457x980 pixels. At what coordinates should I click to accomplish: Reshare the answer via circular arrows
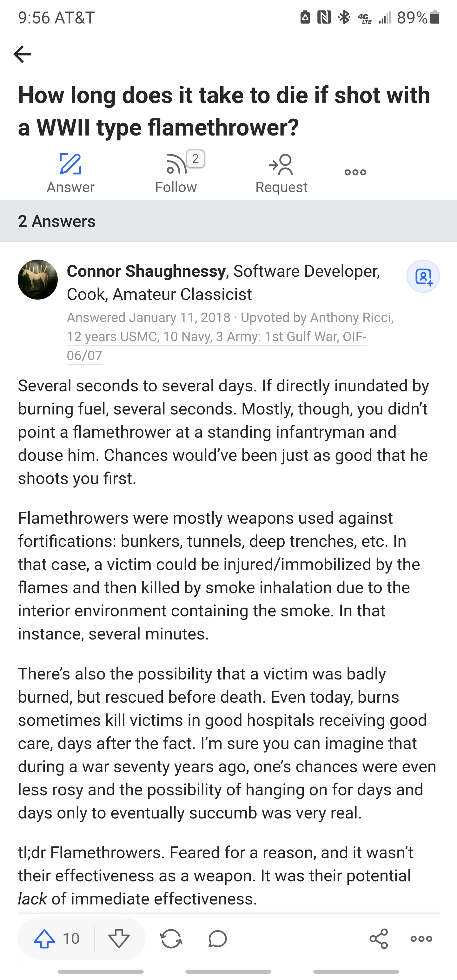[x=171, y=938]
